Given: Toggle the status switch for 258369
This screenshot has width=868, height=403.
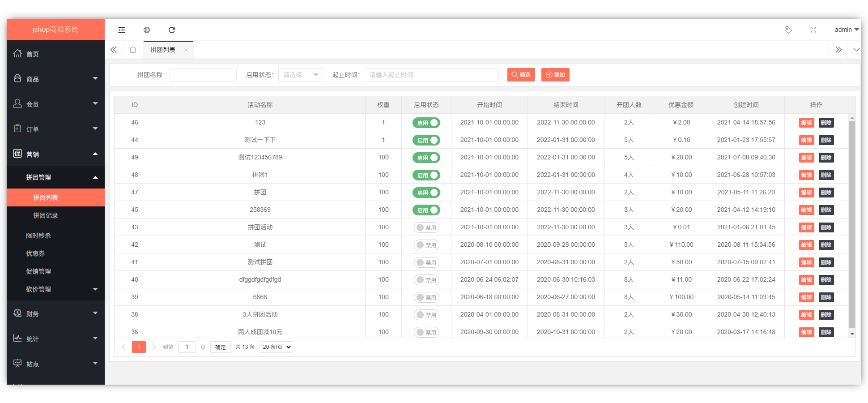Looking at the screenshot, I should pyautogui.click(x=426, y=210).
